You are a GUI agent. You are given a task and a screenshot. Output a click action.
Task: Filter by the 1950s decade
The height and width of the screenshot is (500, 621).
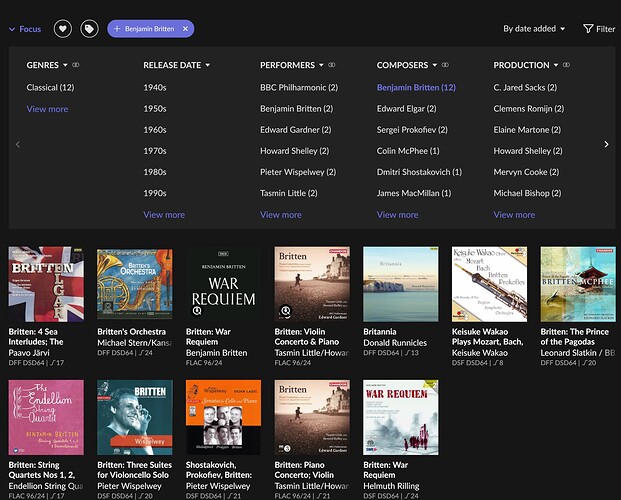(x=155, y=109)
